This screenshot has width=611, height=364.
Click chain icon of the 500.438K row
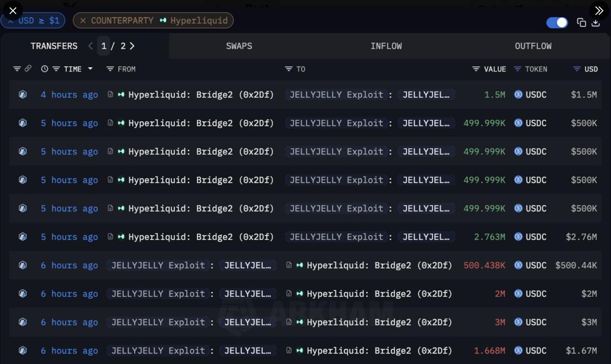click(22, 265)
